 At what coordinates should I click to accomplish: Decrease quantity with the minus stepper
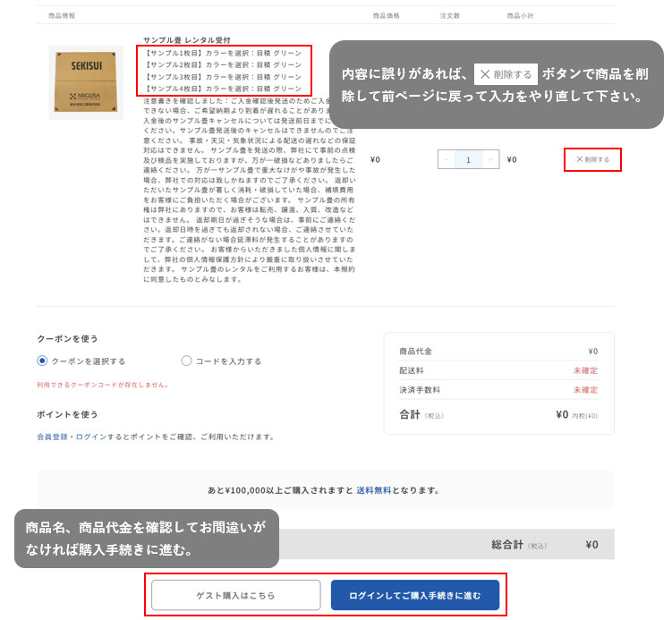point(447,160)
